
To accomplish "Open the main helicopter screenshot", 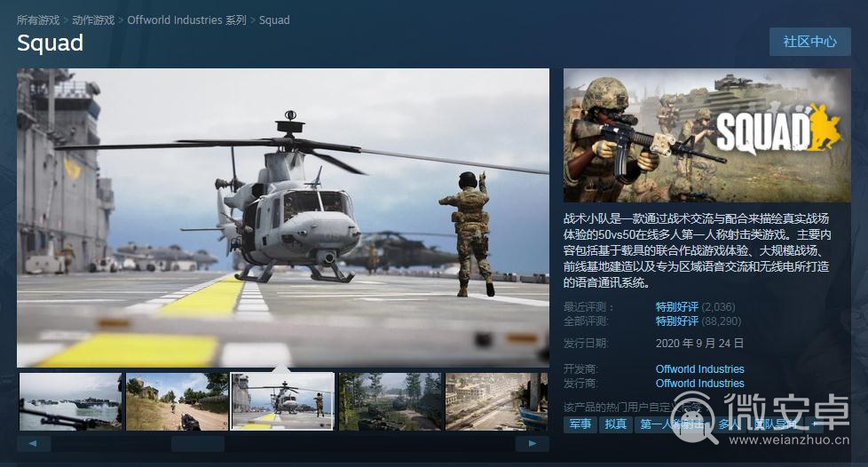I will tap(283, 218).
